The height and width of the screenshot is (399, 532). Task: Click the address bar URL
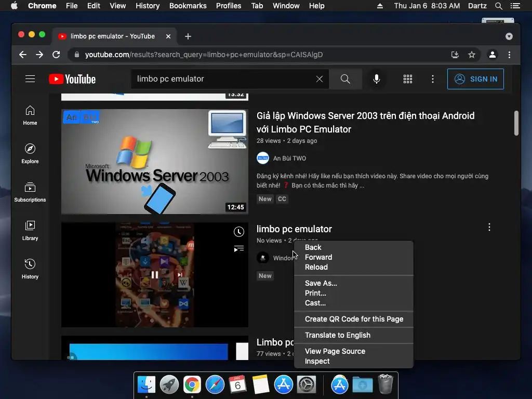204,55
